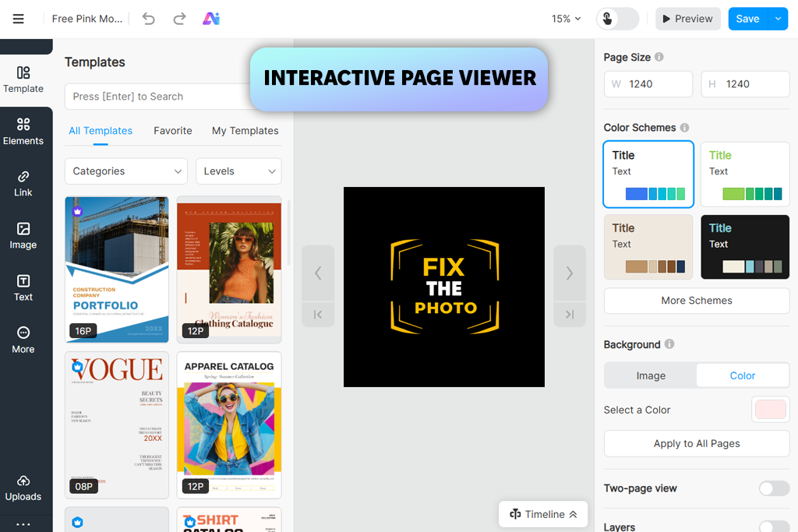Select the Shirt Catalog template
The image size is (798, 532).
[229, 520]
